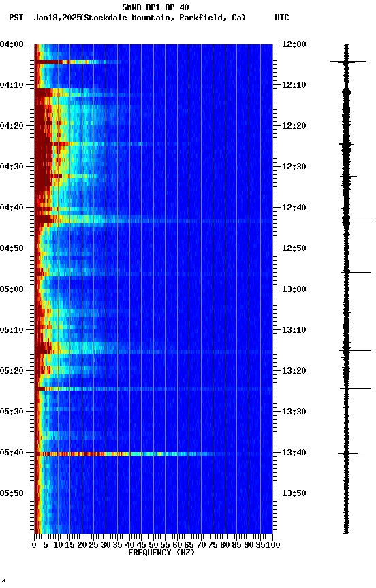Click the 05:40 PST time label

[x=12, y=453]
